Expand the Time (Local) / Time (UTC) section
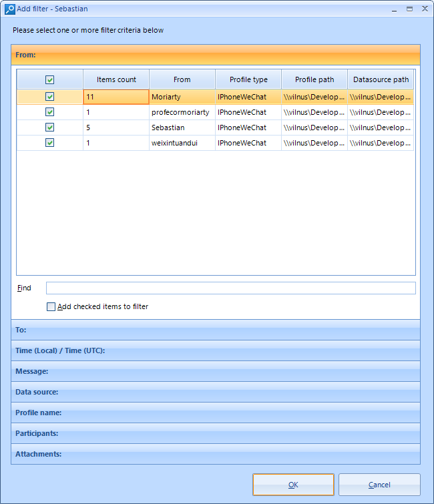The height and width of the screenshot is (504, 434). pos(216,350)
